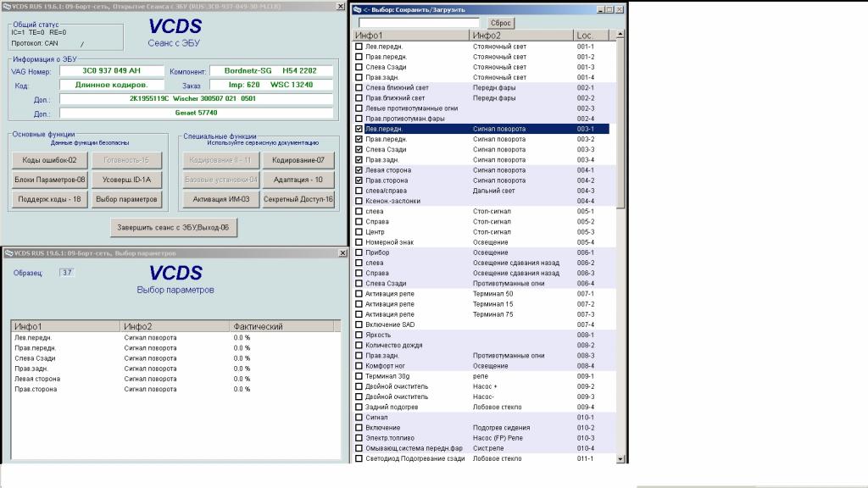This screenshot has width=868, height=488.
Task: Check the box for row 001-1 Стояночный свет
Action: pos(359,47)
